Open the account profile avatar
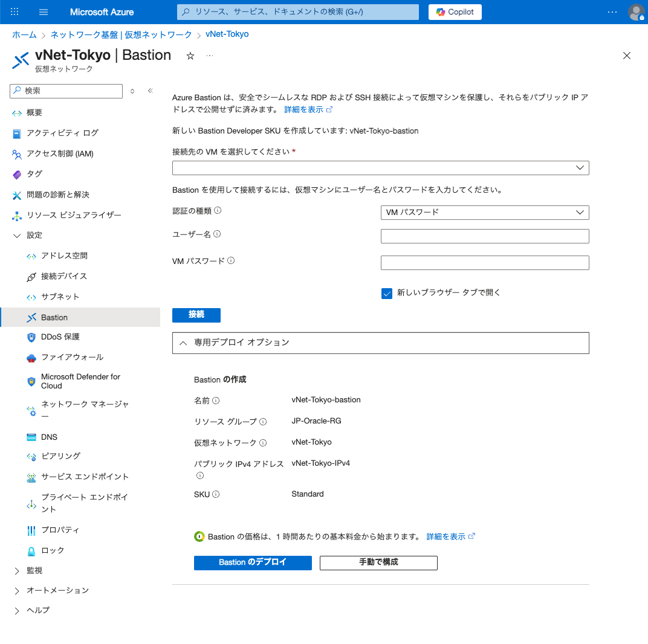This screenshot has height=644, width=648. click(637, 12)
